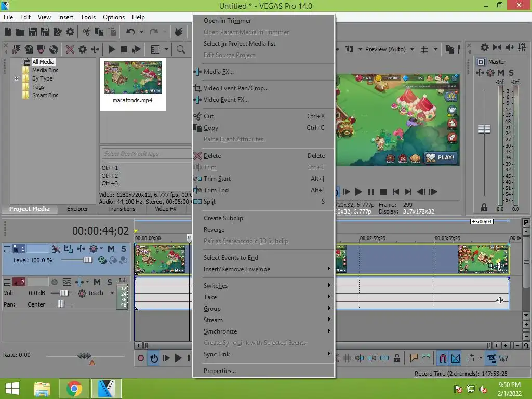Mute video track 1
532x399 pixels.
(111, 249)
